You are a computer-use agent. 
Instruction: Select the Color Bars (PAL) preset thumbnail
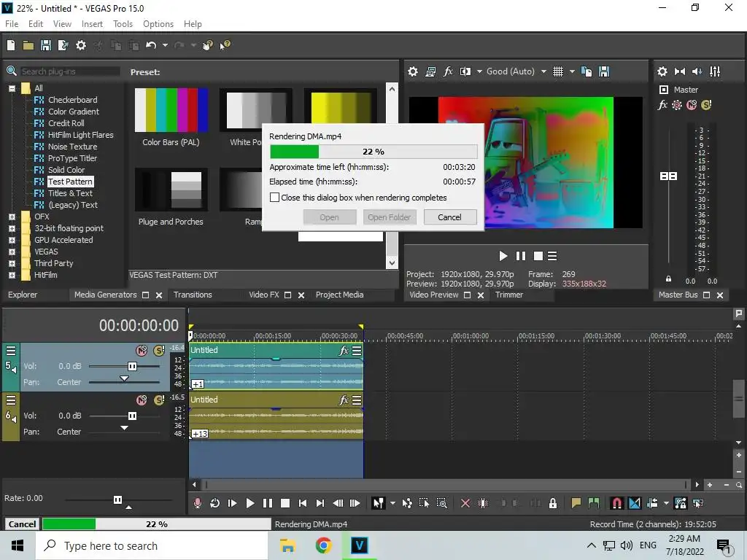click(x=171, y=111)
